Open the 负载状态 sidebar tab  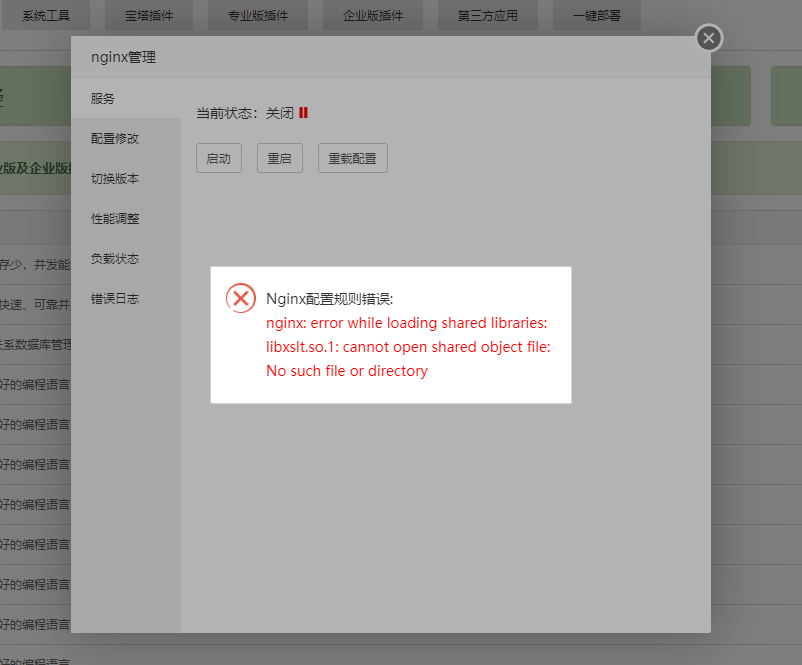pyautogui.click(x=126, y=259)
